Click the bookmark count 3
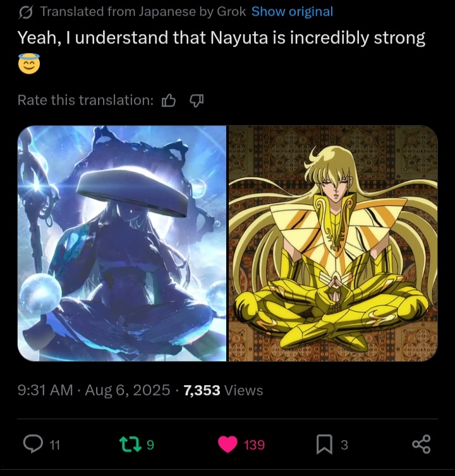The width and height of the screenshot is (455, 476). (344, 444)
